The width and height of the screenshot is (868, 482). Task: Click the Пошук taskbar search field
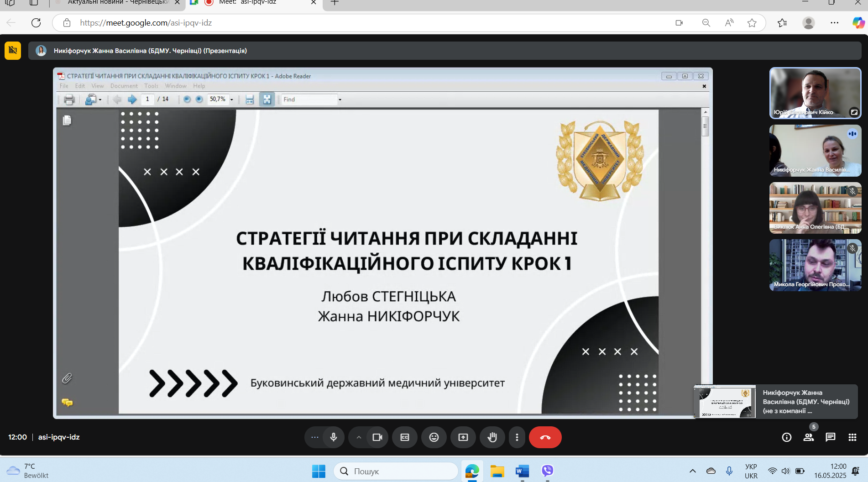(396, 471)
